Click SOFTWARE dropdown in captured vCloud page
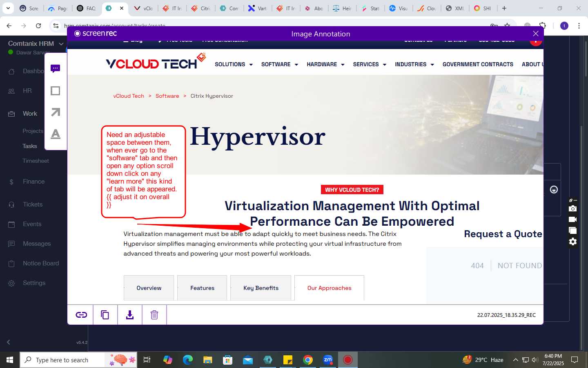The image size is (588, 368). [x=280, y=64]
